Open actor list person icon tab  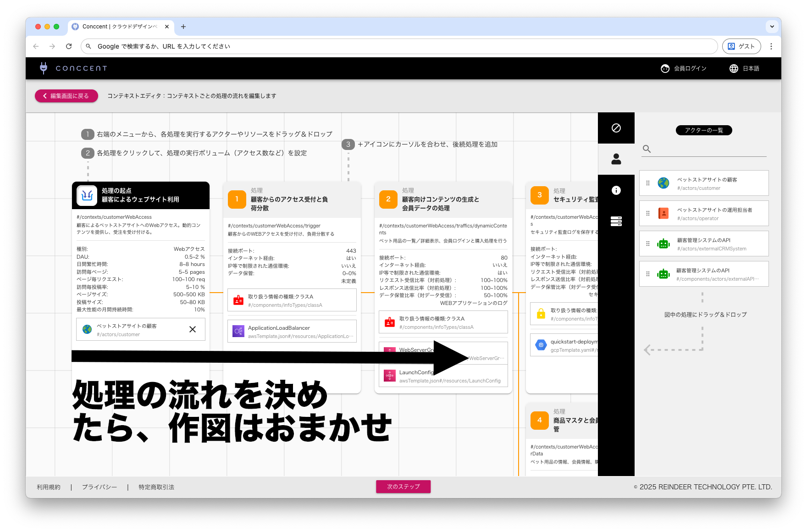[x=616, y=159]
